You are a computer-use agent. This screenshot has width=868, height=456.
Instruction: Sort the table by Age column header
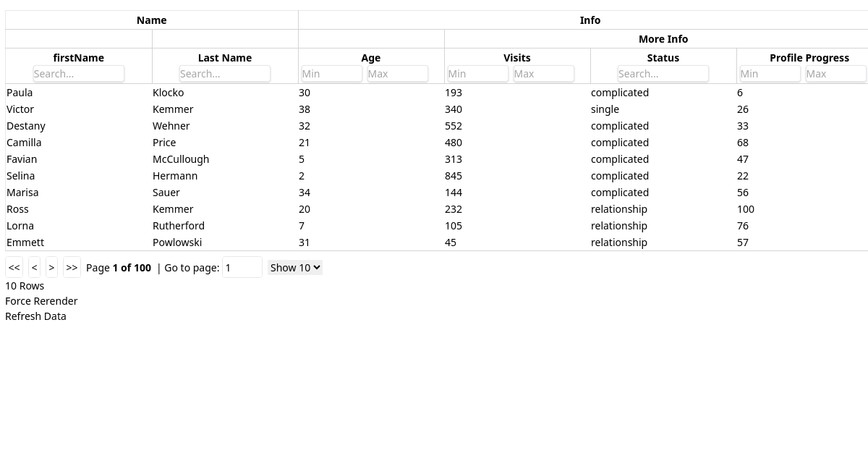click(x=370, y=57)
